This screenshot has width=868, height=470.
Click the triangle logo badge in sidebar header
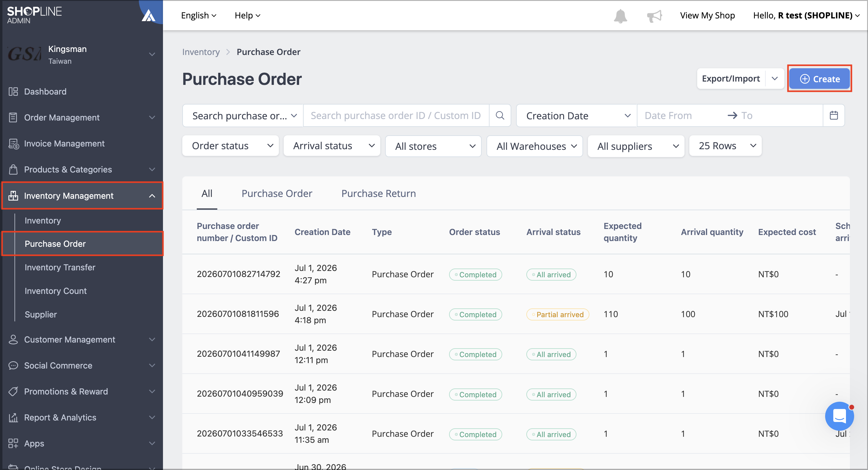tap(148, 15)
